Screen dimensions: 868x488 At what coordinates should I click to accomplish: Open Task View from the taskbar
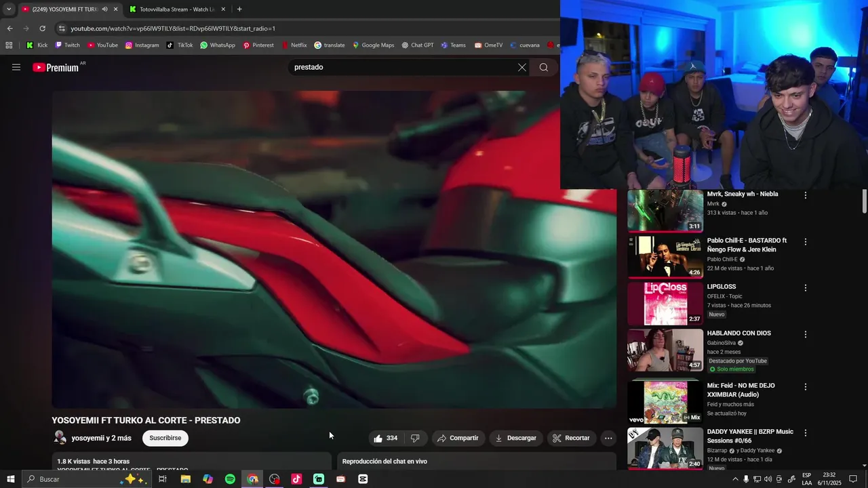coord(163,479)
